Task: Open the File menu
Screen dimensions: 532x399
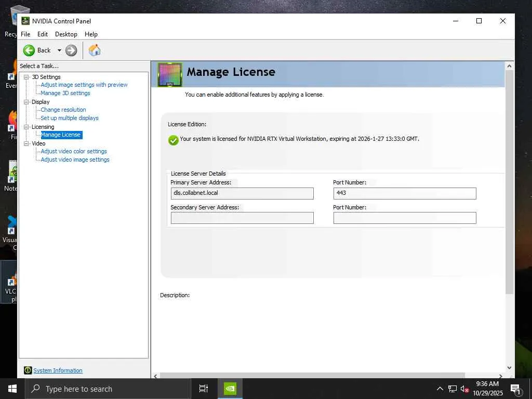Action: click(x=25, y=34)
